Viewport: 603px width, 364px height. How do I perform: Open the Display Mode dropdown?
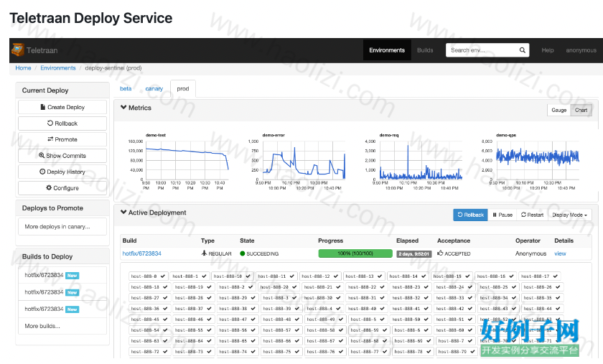tap(569, 215)
